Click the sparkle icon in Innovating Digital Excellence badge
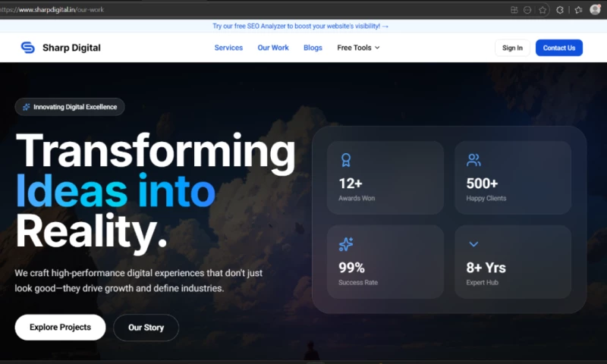The image size is (607, 364). click(x=27, y=107)
